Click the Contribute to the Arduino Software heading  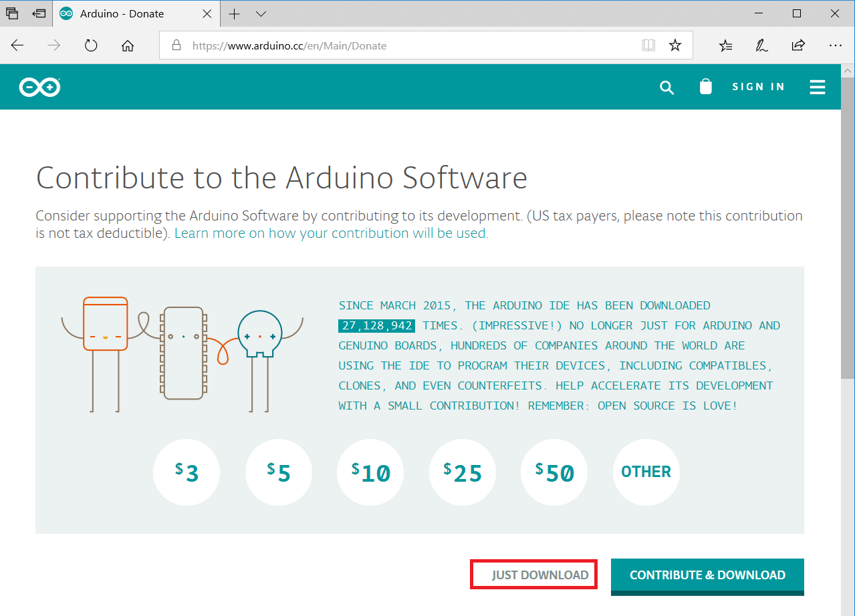click(281, 178)
